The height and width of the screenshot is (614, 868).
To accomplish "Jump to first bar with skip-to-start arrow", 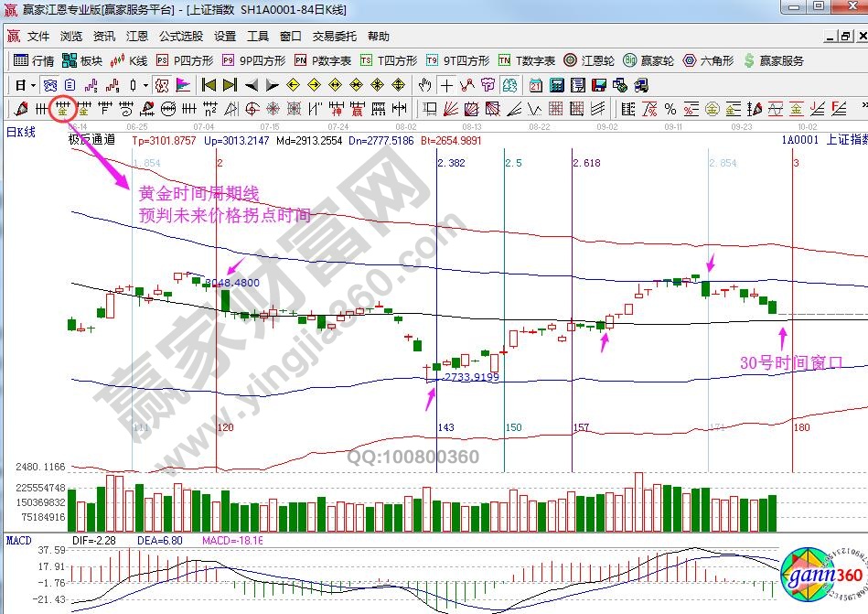I will [209, 85].
